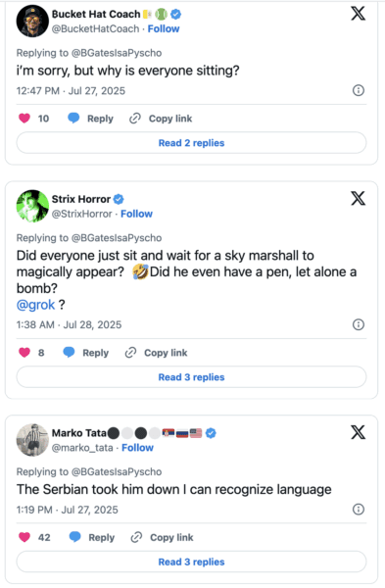Open the info icon on the 1:19 PM tweet

coord(359,509)
